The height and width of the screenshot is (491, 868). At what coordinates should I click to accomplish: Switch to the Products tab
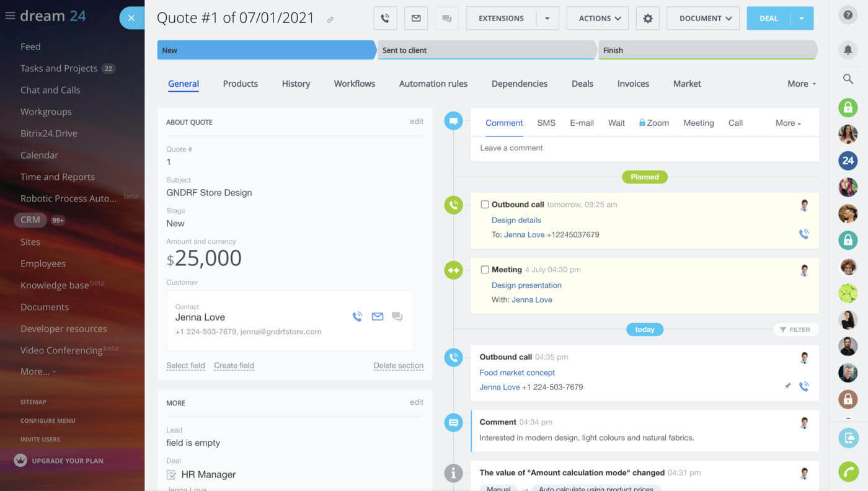(240, 84)
